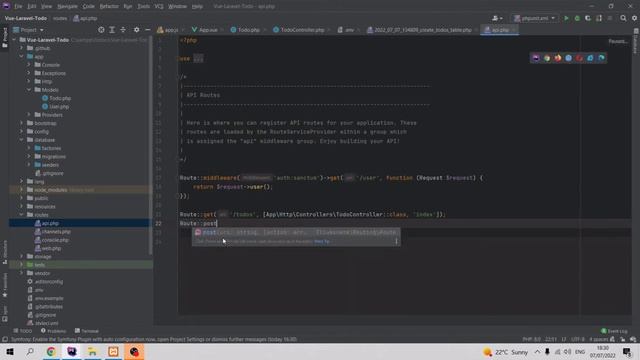Open the page in Firefox from the editor

pos(558,58)
